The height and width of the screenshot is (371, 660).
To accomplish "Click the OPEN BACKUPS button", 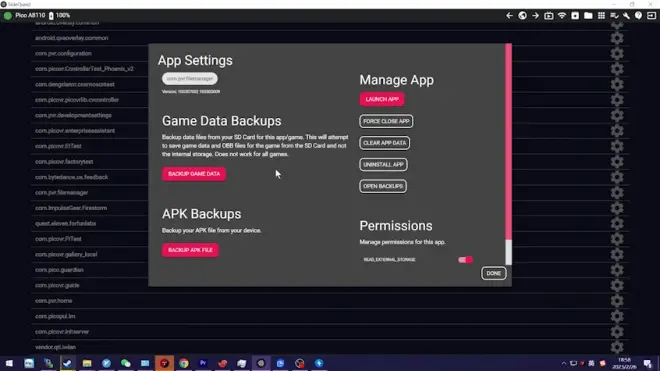I will pos(383,186).
